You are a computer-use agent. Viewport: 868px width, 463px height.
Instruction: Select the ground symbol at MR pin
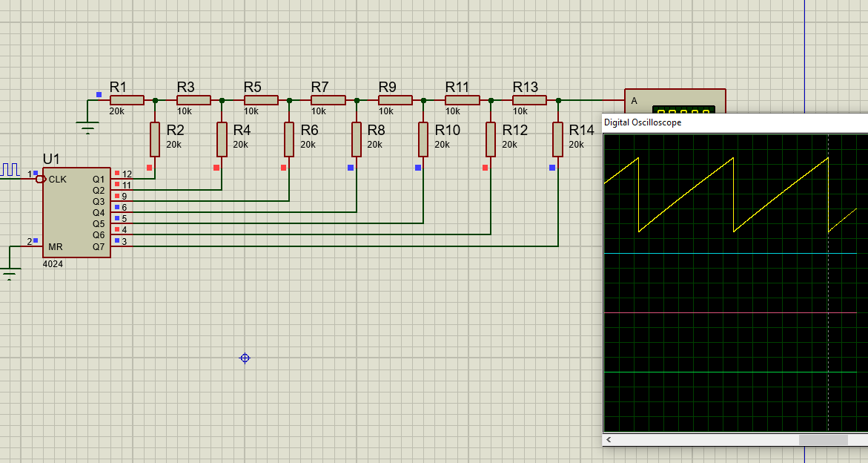pyautogui.click(x=9, y=273)
